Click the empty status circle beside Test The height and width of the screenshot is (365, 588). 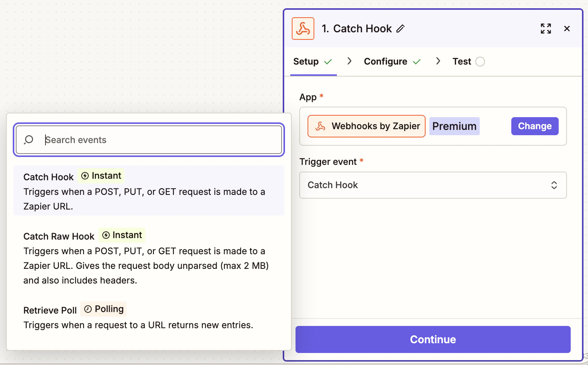pyautogui.click(x=480, y=62)
